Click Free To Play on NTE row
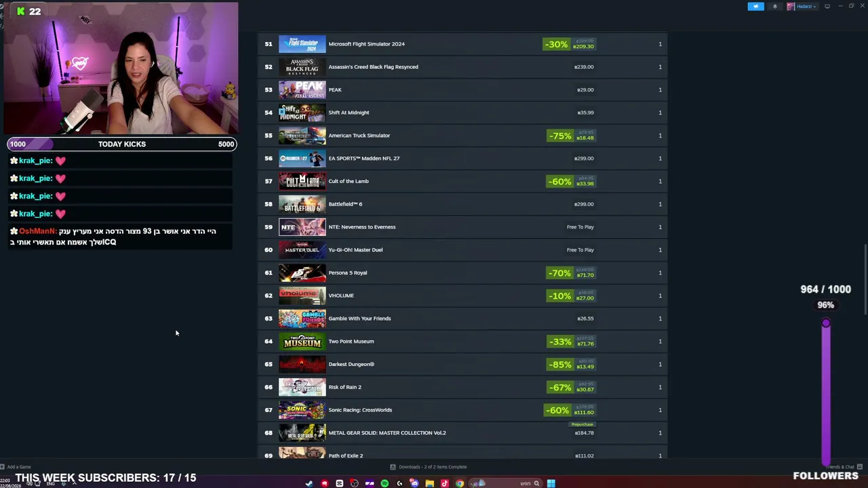The height and width of the screenshot is (488, 868). click(x=580, y=227)
